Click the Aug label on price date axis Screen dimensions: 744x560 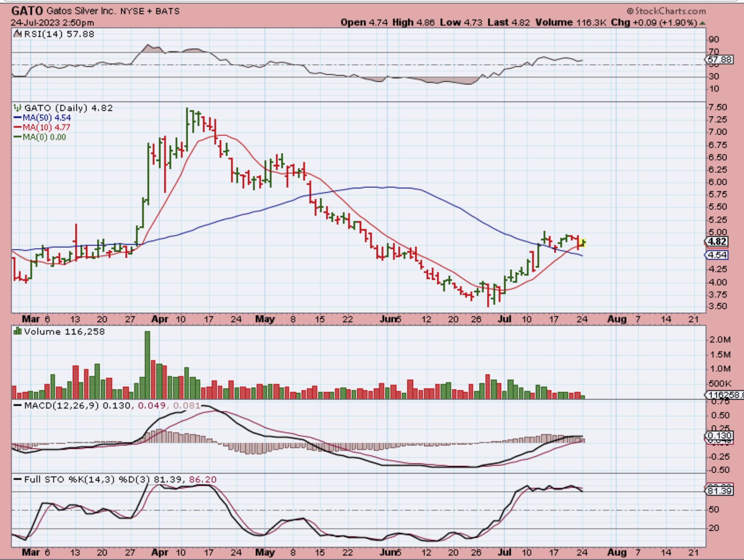click(617, 319)
